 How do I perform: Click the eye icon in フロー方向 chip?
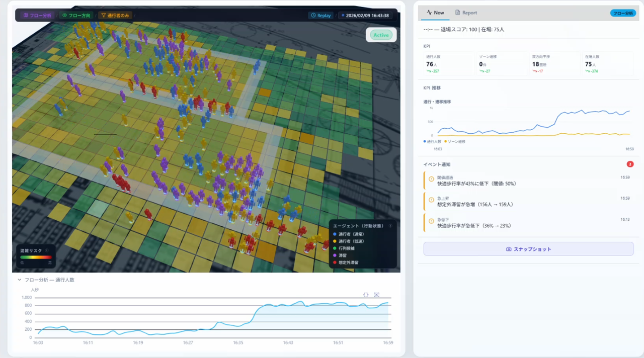point(64,16)
